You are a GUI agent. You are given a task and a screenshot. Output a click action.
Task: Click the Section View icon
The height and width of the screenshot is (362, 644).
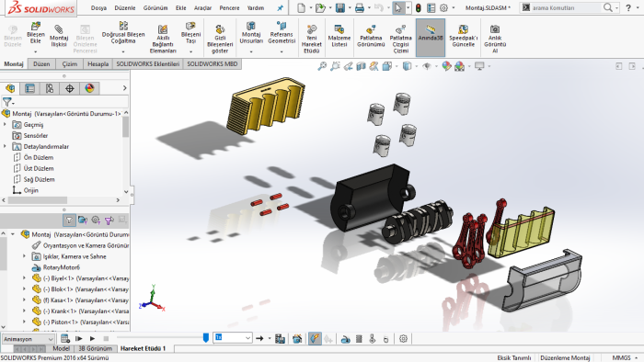[x=361, y=66]
